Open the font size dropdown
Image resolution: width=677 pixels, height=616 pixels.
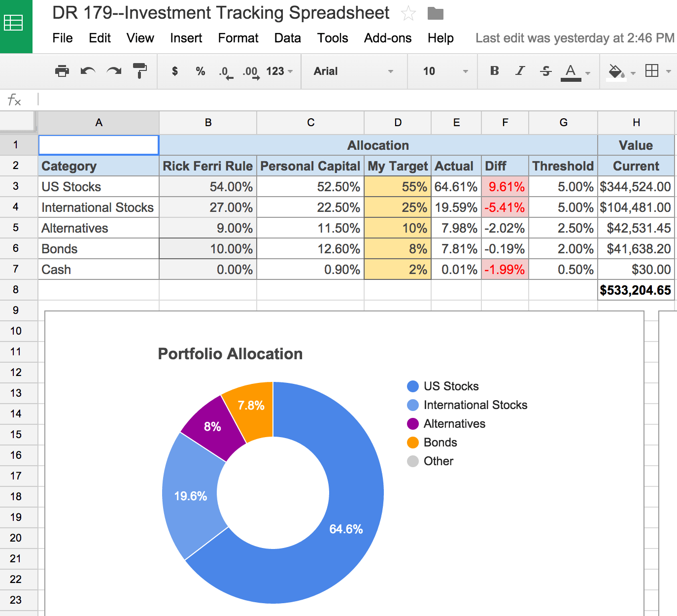(442, 71)
